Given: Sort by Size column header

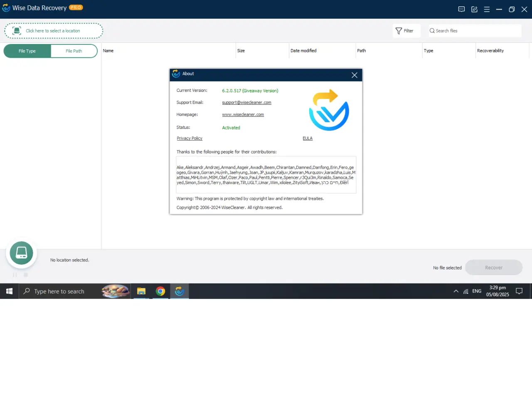Looking at the screenshot, I should (262, 51).
